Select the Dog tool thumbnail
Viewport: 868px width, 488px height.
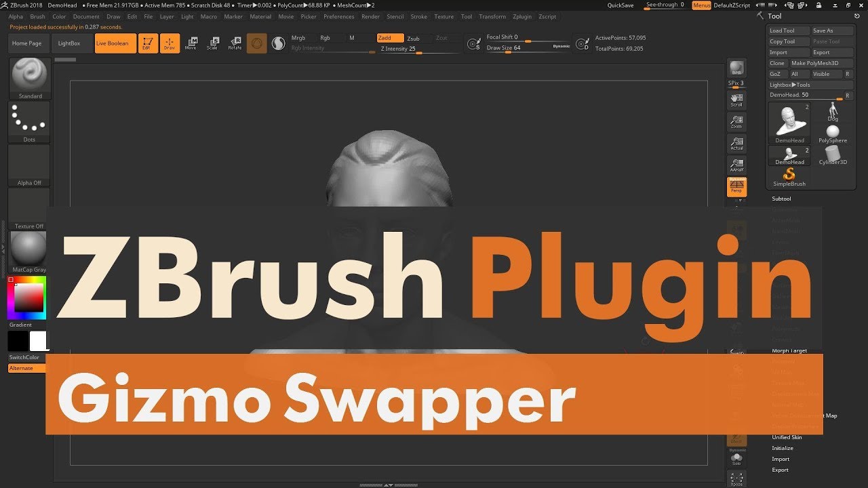click(x=833, y=113)
